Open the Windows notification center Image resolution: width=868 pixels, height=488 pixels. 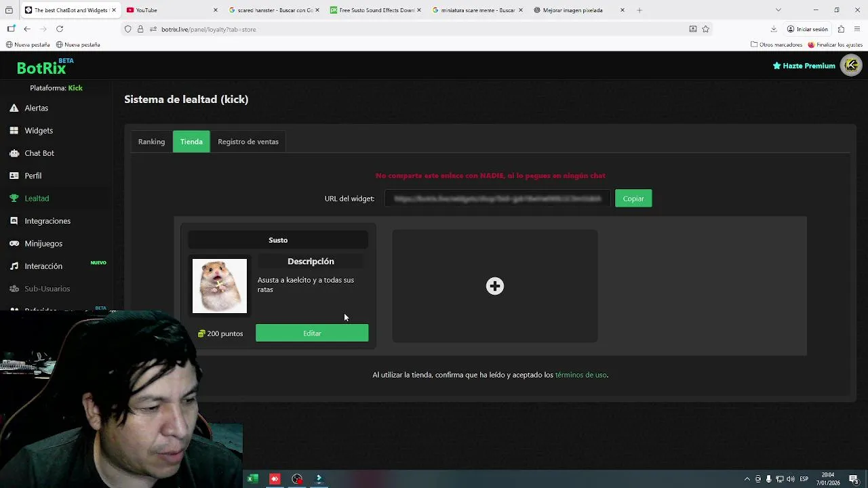[x=854, y=479]
